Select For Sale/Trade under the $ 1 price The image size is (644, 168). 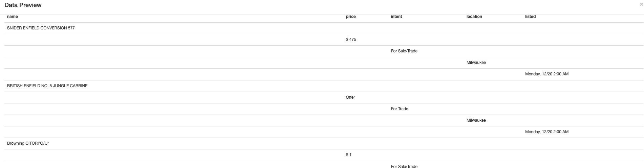[404, 166]
